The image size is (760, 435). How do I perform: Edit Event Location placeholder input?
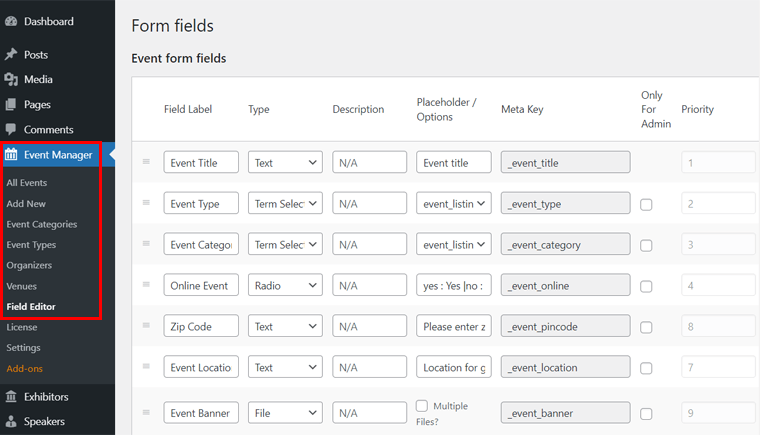454,367
